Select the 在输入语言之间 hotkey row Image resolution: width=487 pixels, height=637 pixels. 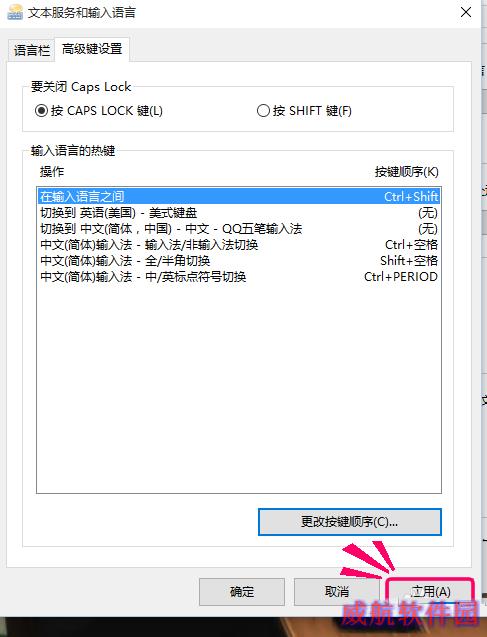tap(239, 197)
